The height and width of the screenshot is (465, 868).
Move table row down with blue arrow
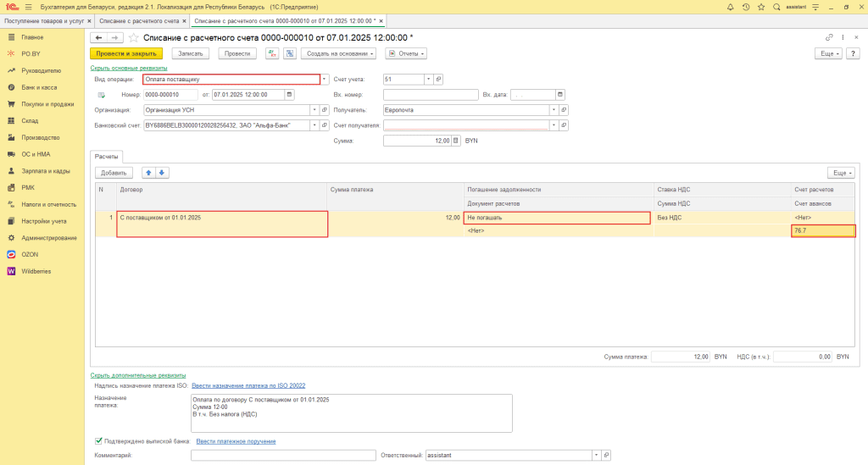click(x=162, y=173)
